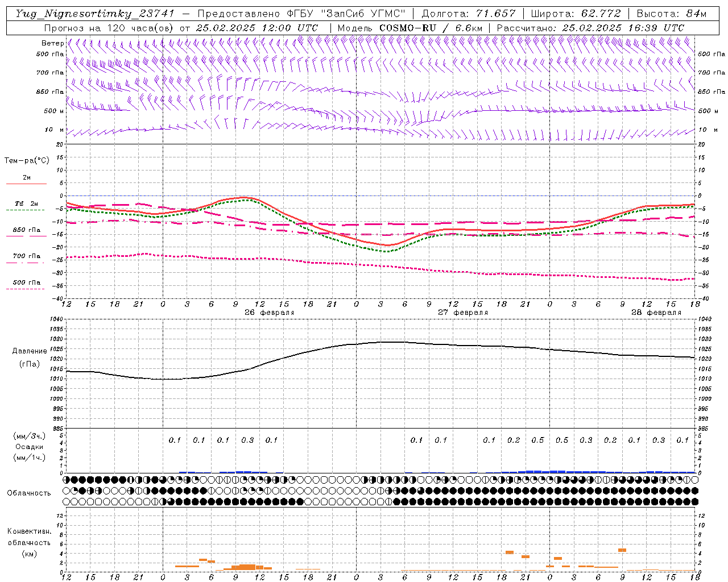Screen dimensions: 728x582
Task: Click the computed time 25.02.2025 16:39 UTC
Action: 623,28
